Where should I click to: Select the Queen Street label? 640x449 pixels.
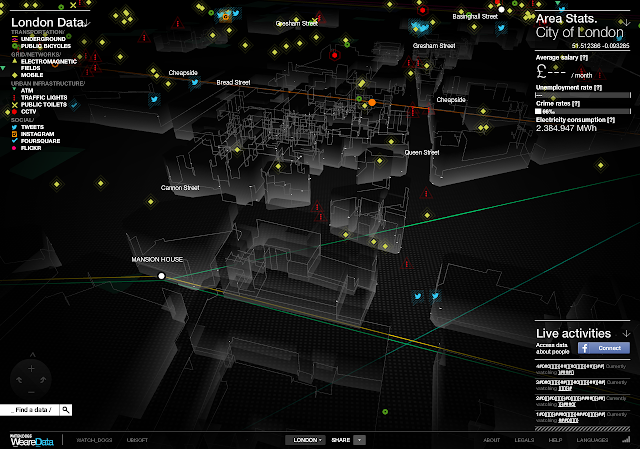tap(422, 153)
